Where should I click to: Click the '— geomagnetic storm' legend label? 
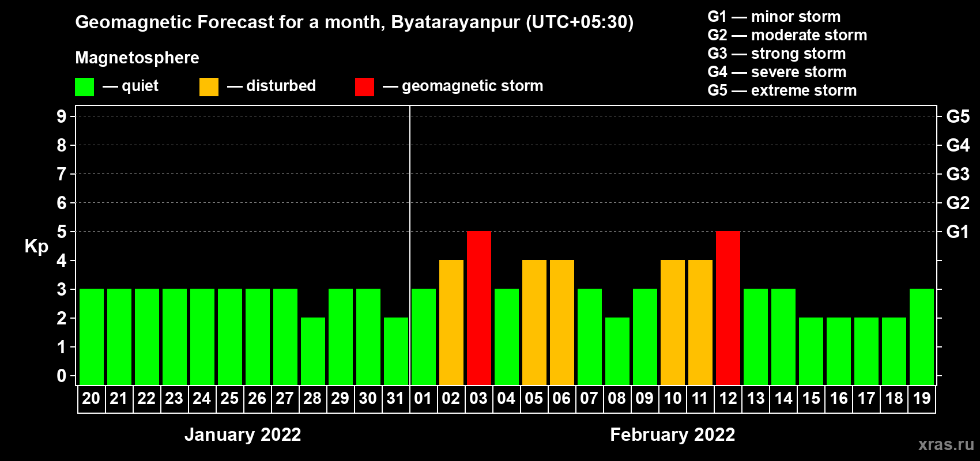463,86
